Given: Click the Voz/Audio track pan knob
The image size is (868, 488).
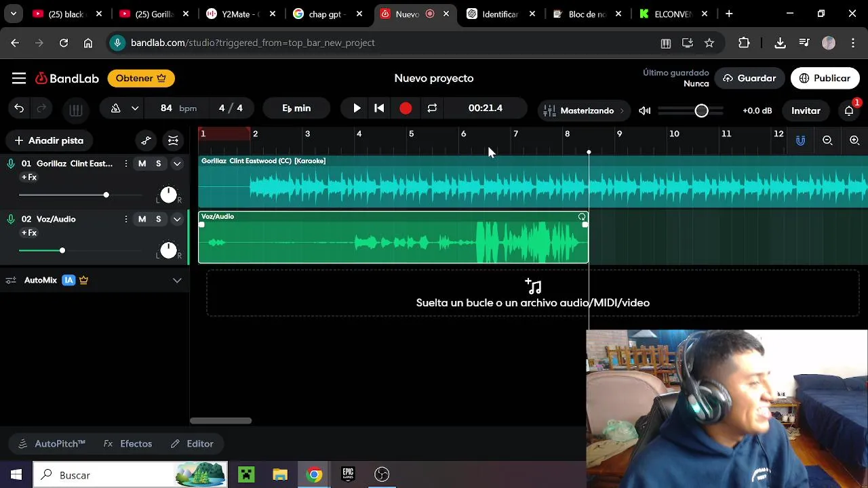Looking at the screenshot, I should pos(168,251).
